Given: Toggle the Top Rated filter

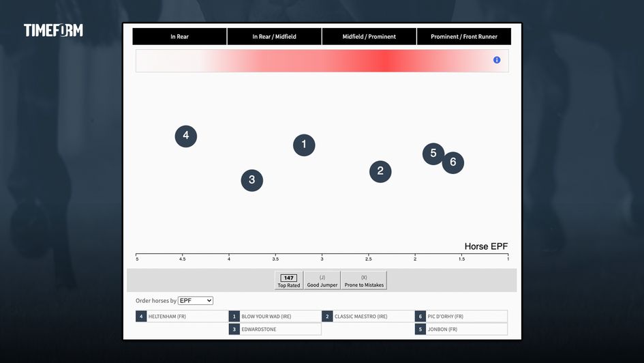Looking at the screenshot, I should tap(288, 280).
